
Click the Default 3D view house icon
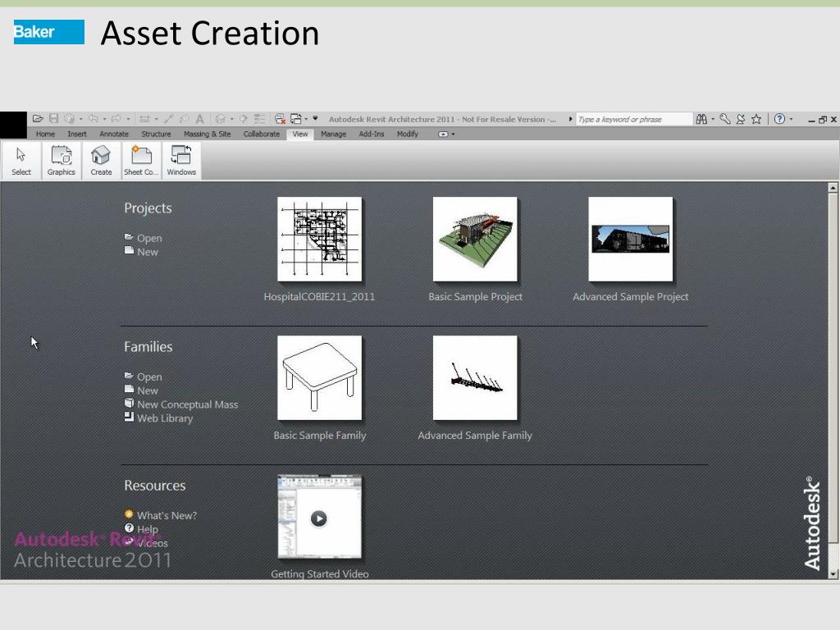tap(220, 119)
